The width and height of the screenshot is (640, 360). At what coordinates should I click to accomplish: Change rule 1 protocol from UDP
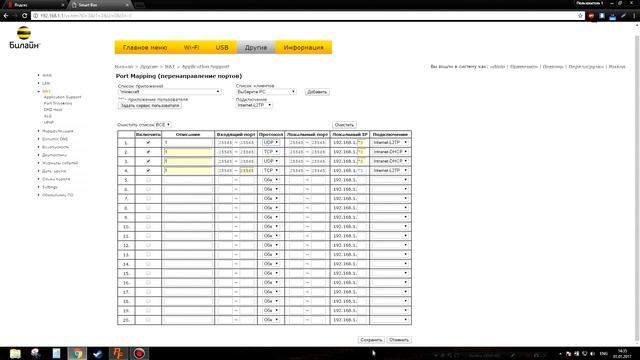[271, 142]
